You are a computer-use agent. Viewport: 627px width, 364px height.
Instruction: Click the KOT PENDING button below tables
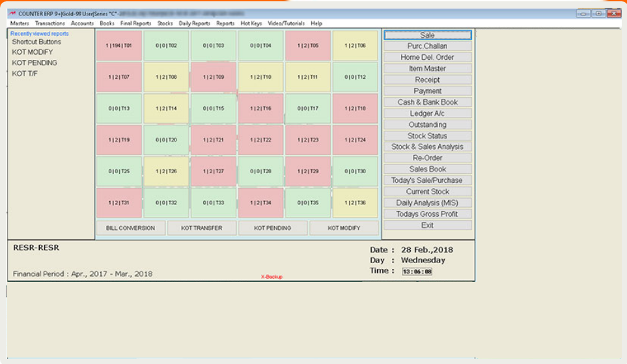[x=273, y=228]
